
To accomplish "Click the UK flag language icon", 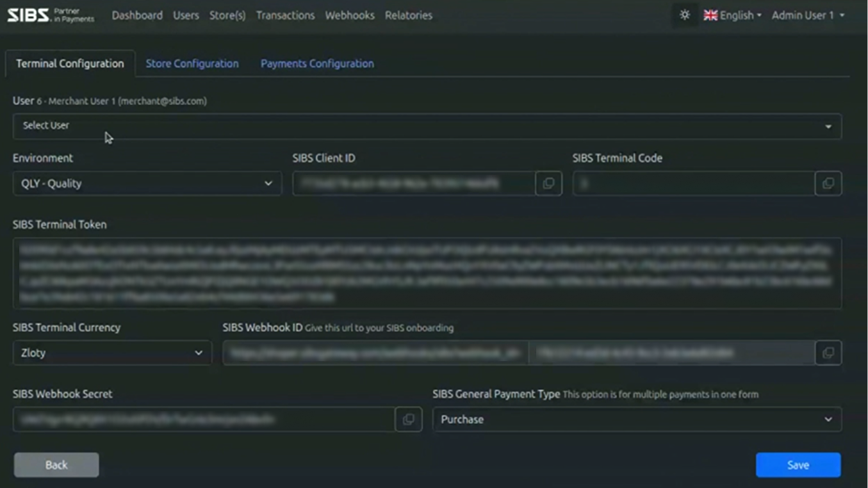I will pyautogui.click(x=710, y=15).
